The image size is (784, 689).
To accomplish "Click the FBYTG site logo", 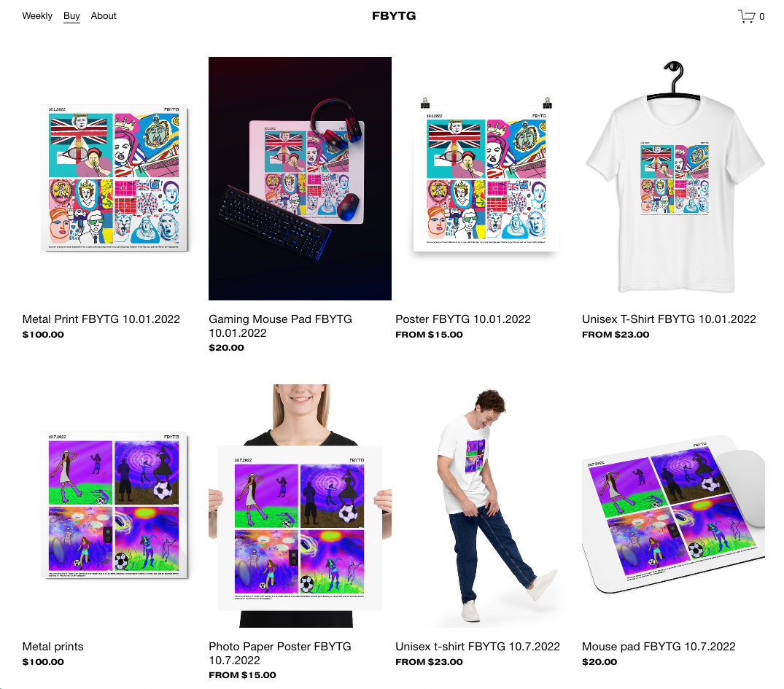I will pyautogui.click(x=394, y=16).
